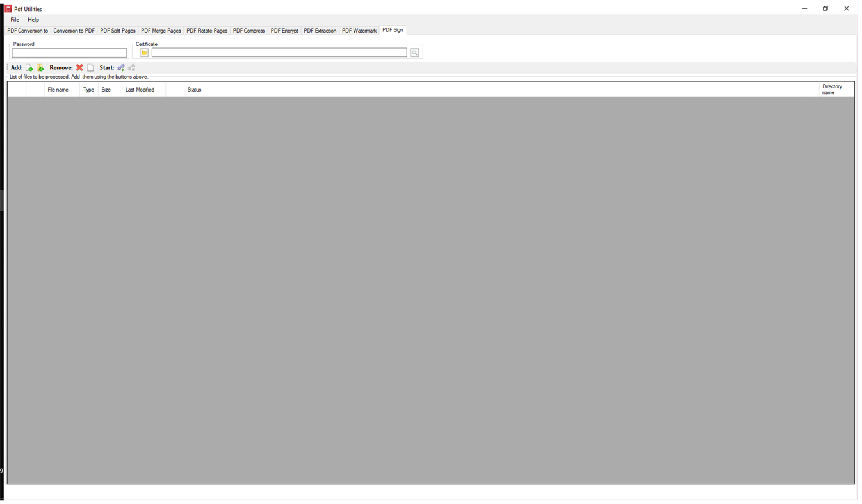Start processing with the gears icon

click(121, 67)
